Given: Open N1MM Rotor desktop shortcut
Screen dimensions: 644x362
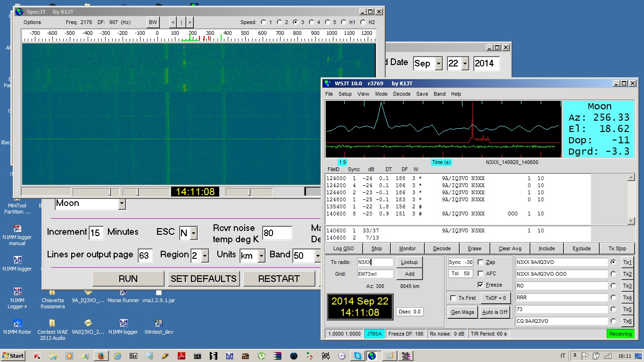Looking at the screenshot, I should [17, 323].
